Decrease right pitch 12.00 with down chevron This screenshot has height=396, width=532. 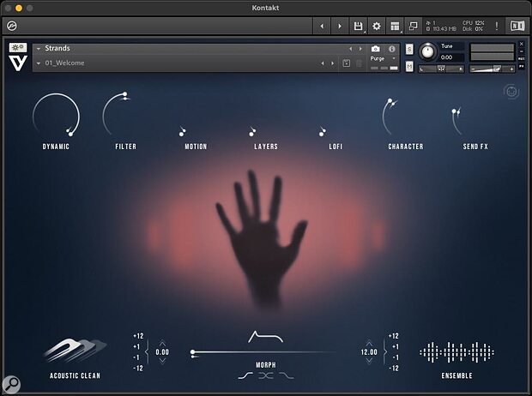point(369,361)
